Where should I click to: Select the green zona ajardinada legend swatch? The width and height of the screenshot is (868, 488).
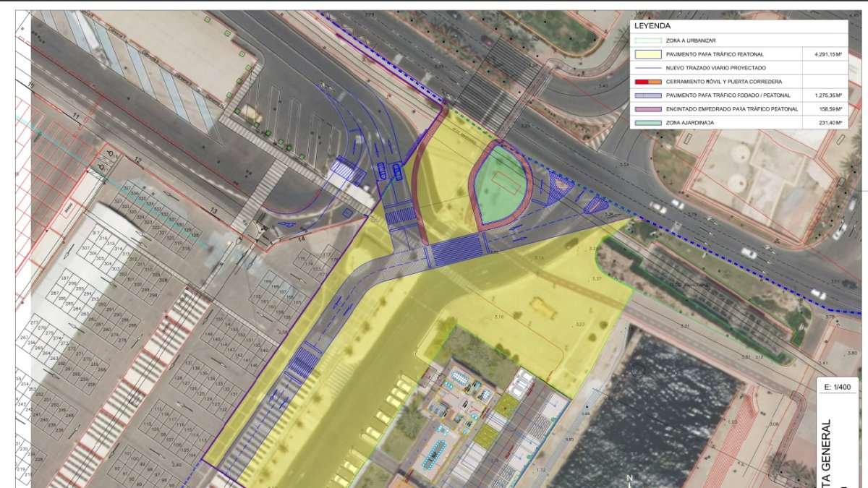point(647,123)
